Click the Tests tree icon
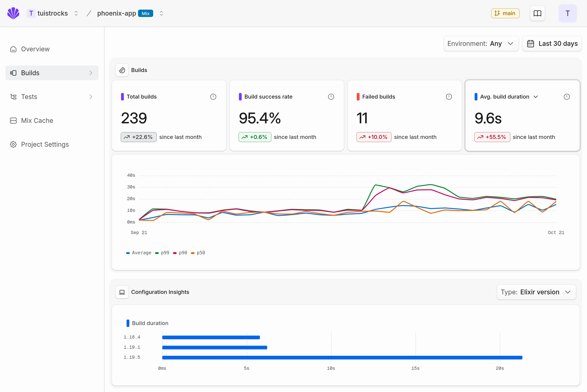The height and width of the screenshot is (392, 587). coord(13,97)
